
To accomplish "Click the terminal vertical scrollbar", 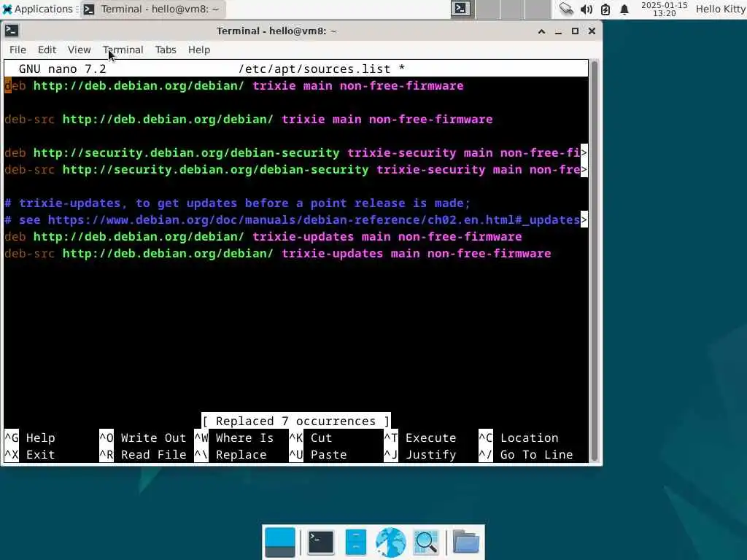I will [594, 261].
